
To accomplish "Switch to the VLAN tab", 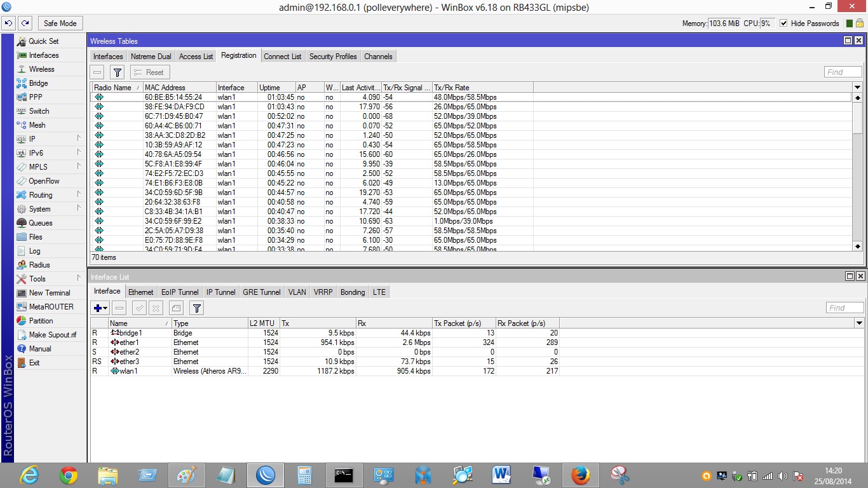I will tap(297, 292).
